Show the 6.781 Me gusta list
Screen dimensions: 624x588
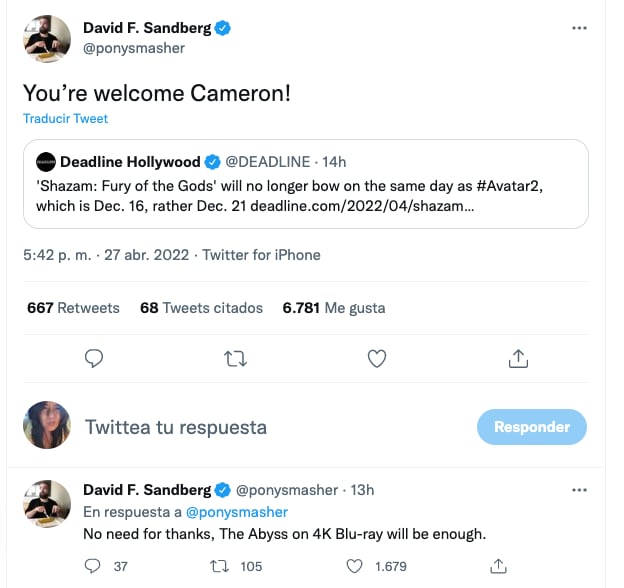coord(334,308)
